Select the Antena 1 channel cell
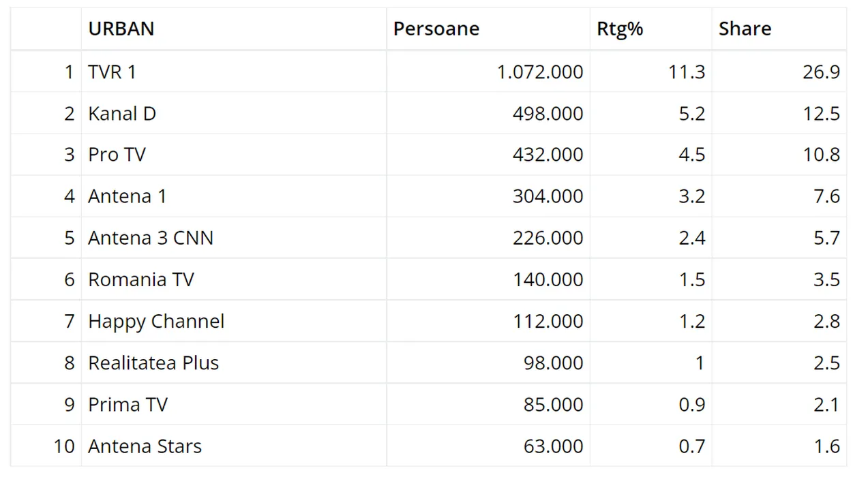The width and height of the screenshot is (868, 477). point(127,196)
